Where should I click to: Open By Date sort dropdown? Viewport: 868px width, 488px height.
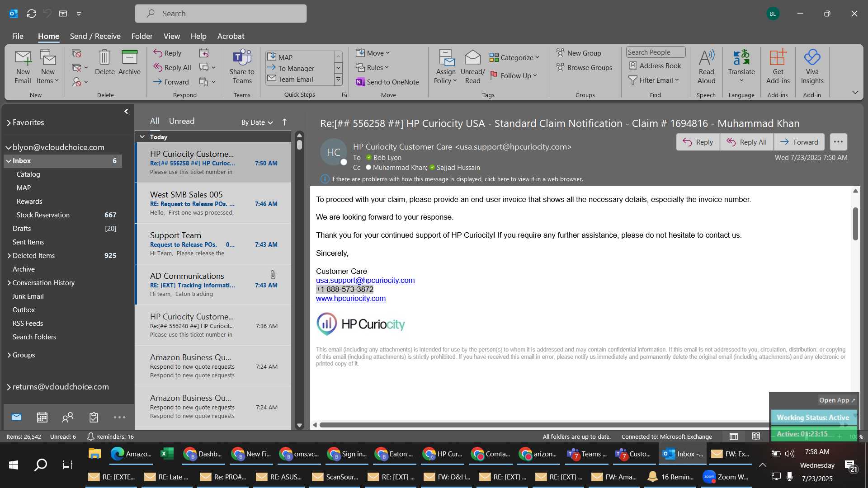pos(257,122)
